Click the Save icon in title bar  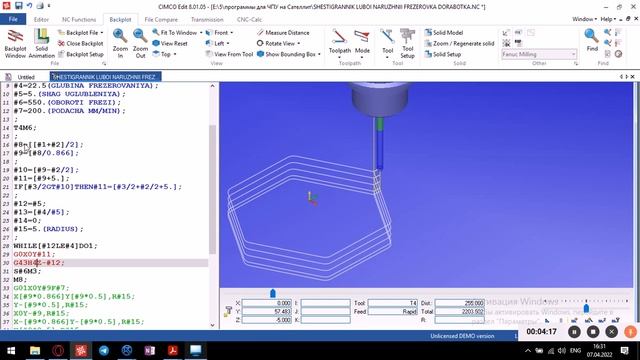pos(18,6)
